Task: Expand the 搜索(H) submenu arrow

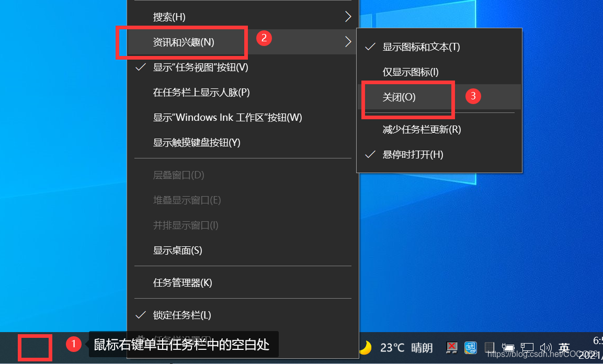Action: click(348, 17)
